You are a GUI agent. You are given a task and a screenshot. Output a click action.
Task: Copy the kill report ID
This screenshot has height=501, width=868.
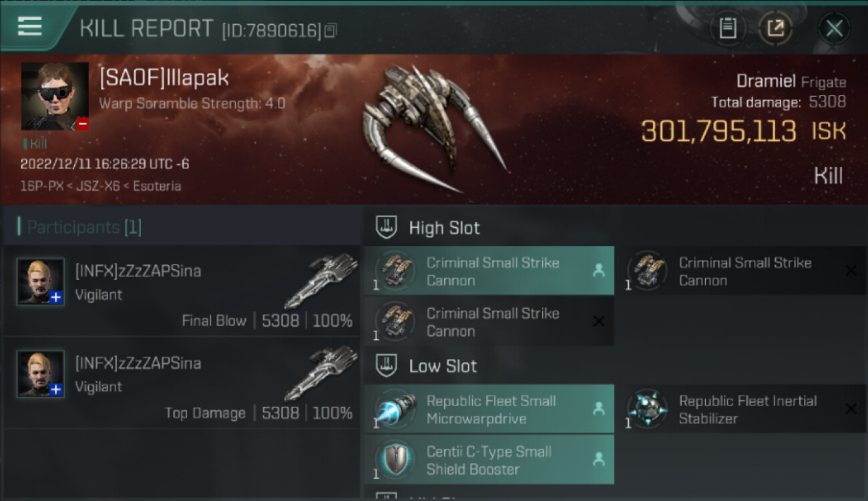point(331,30)
